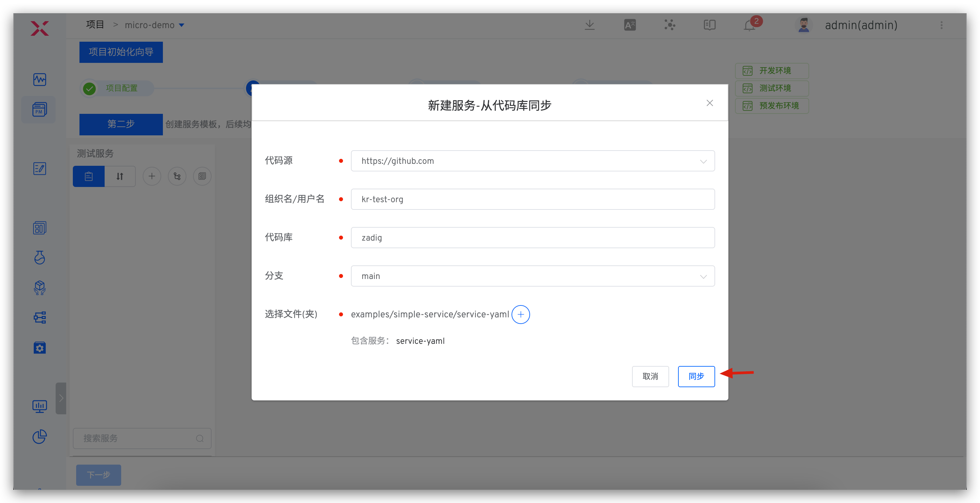Toggle the clipboard list view for 测试服务

[88, 176]
